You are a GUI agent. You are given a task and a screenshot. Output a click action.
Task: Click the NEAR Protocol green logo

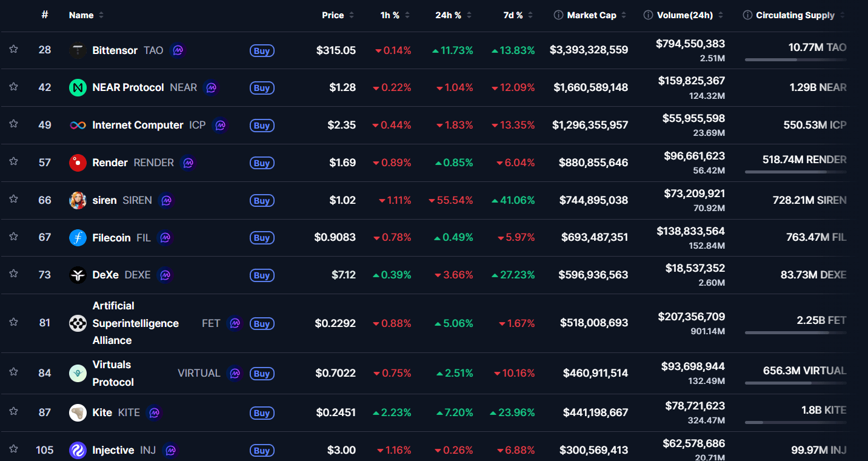tap(78, 88)
